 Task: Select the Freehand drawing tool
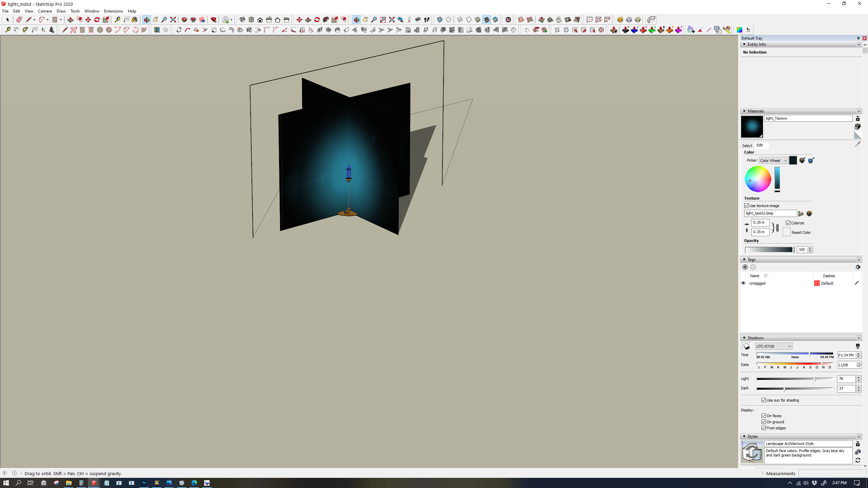(x=74, y=30)
